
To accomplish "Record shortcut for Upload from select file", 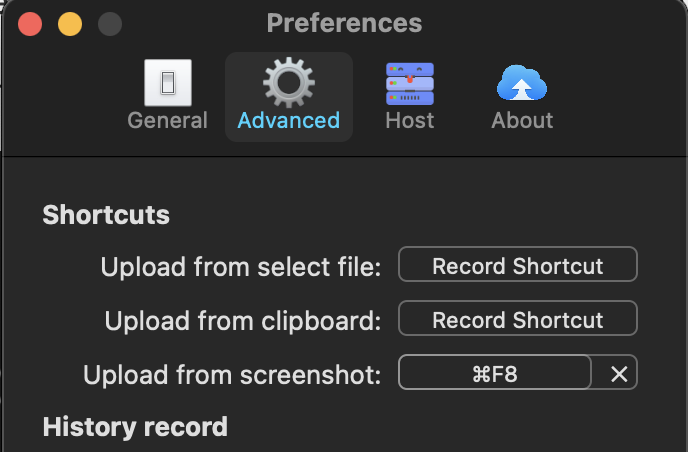I will [x=517, y=266].
